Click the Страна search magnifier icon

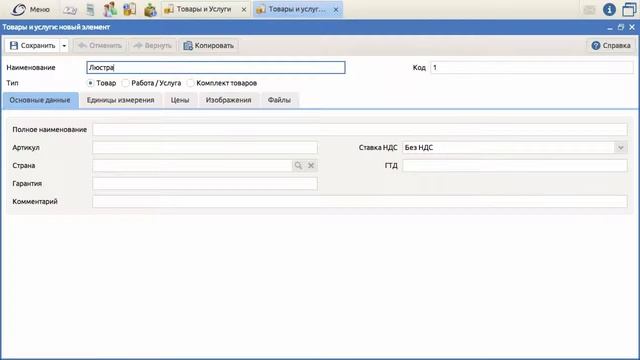[x=298, y=165]
